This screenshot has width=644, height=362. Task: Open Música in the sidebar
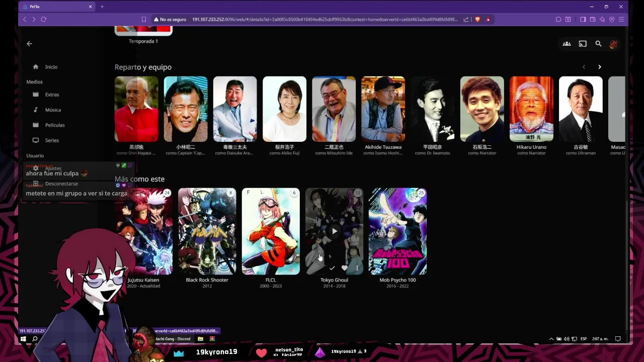point(53,110)
